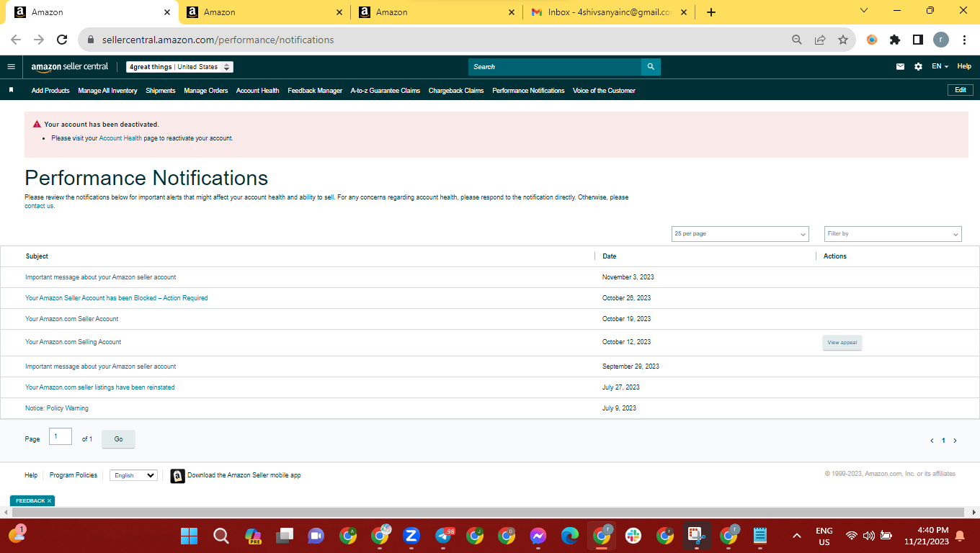Open the Windows notification bell

960,536
